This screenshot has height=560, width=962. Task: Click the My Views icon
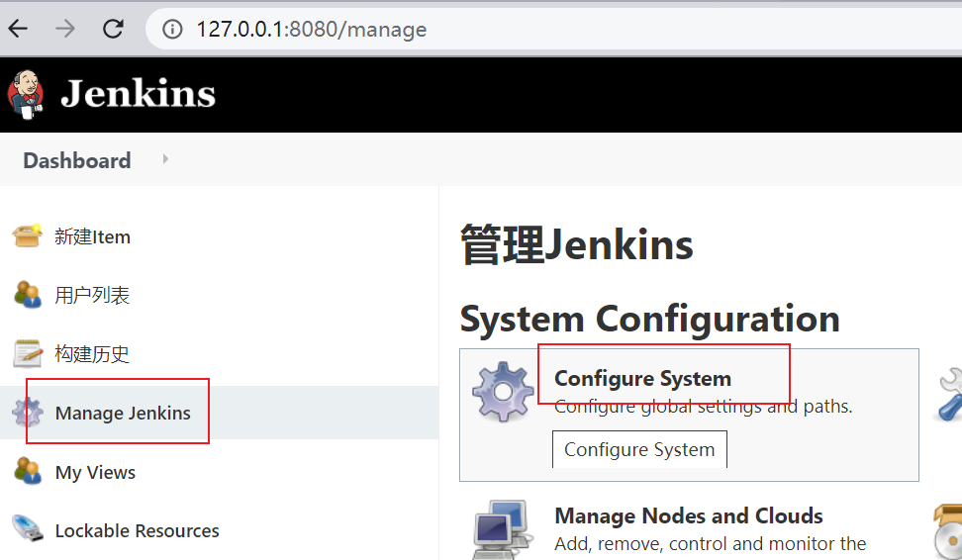[x=27, y=471]
